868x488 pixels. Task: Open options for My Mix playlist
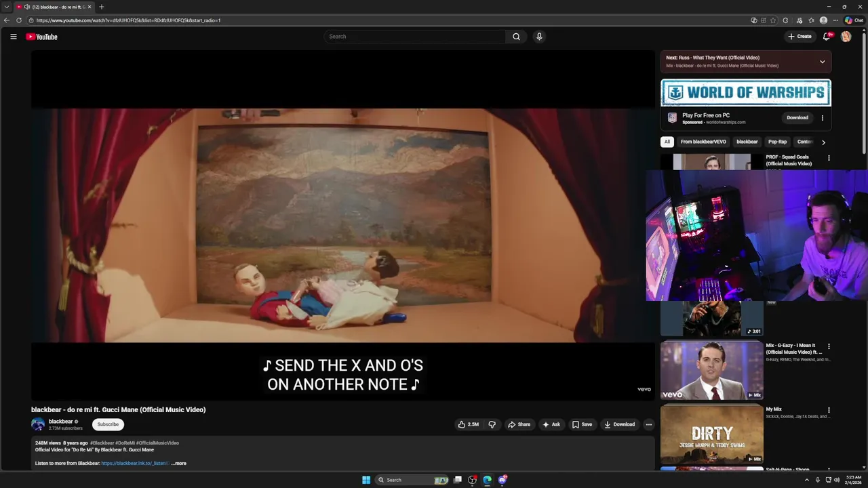[x=829, y=410]
